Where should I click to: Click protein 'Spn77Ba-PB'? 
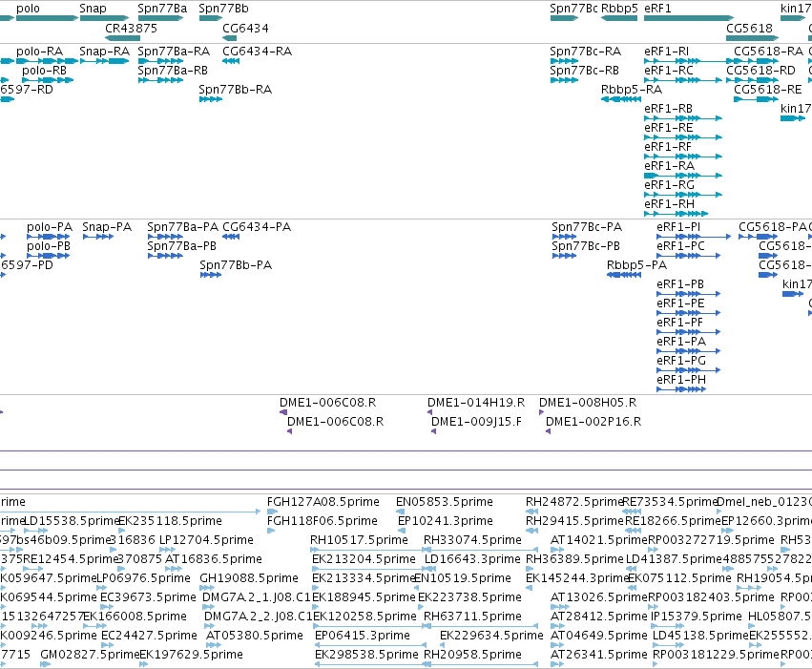click(x=181, y=246)
